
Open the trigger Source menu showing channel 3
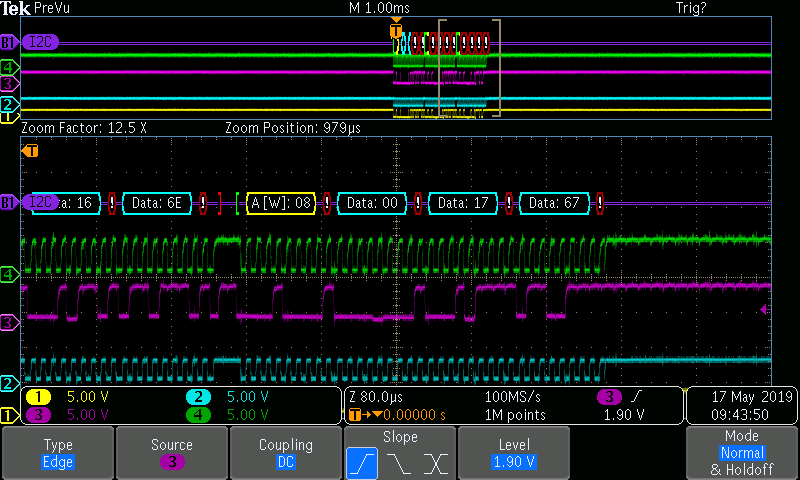[x=171, y=453]
